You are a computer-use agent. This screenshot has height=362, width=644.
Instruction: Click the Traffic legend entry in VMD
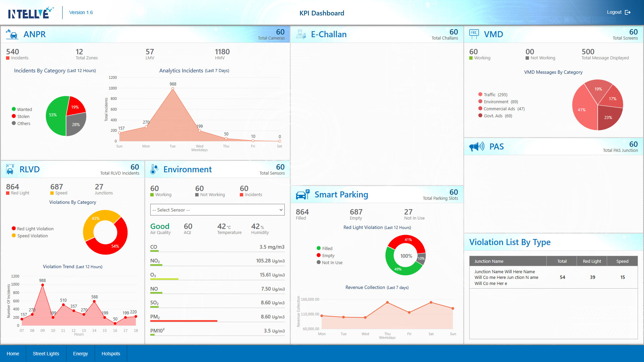tap(493, 95)
